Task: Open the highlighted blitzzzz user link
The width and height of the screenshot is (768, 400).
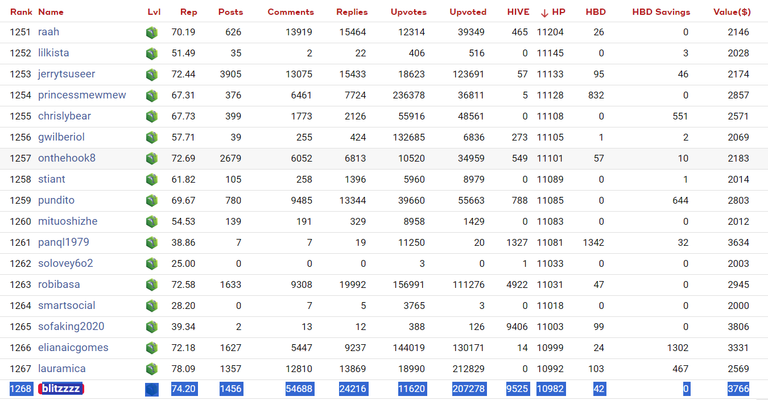Action: point(61,389)
